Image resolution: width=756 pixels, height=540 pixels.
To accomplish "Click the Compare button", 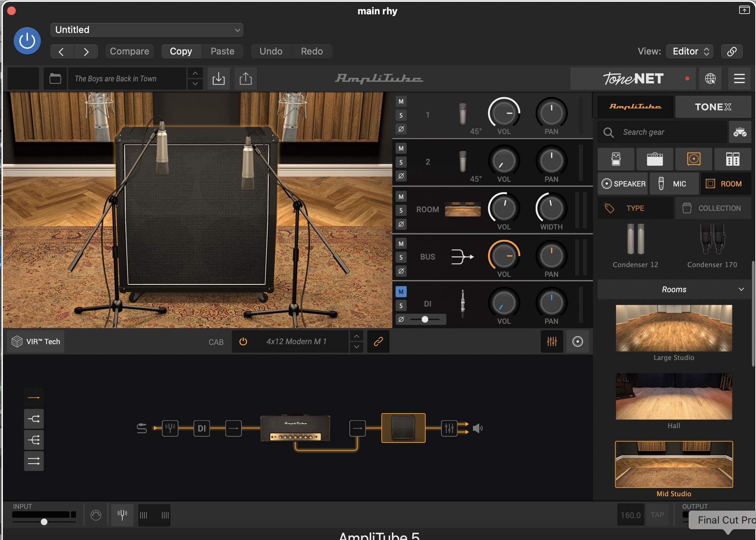I will [130, 51].
